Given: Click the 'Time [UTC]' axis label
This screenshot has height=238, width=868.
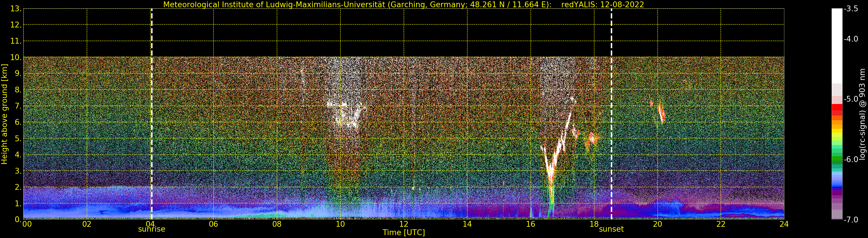Looking at the screenshot, I should (x=404, y=233).
